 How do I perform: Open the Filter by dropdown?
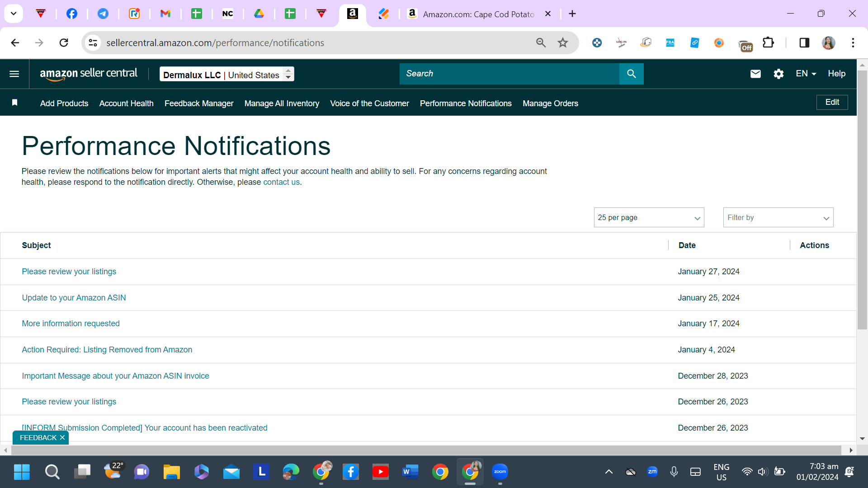click(778, 217)
